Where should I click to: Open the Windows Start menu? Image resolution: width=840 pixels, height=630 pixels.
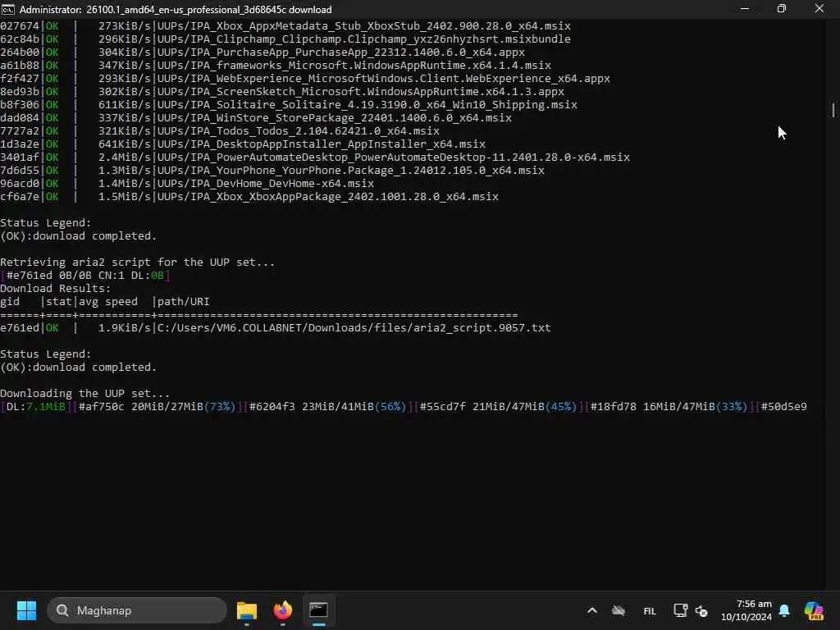tap(26, 610)
